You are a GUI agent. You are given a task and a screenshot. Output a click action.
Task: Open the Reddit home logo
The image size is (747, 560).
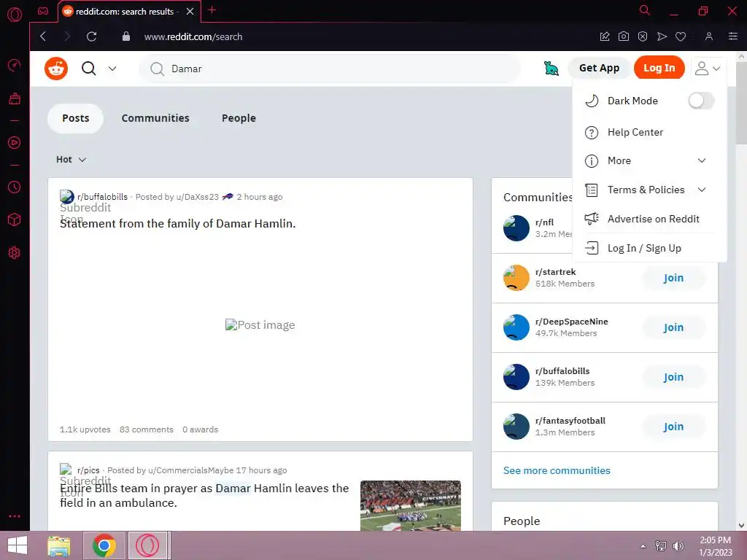click(x=56, y=69)
